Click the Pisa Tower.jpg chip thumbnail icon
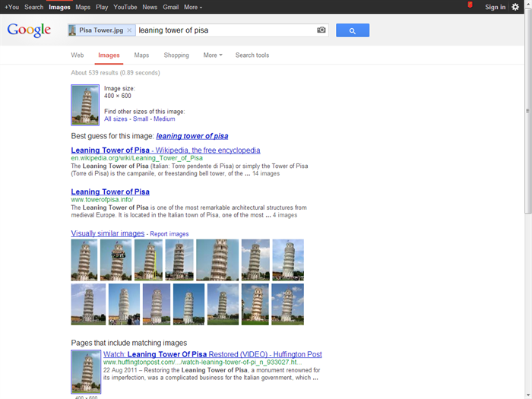Screen dimensions: 532x399 [72, 30]
